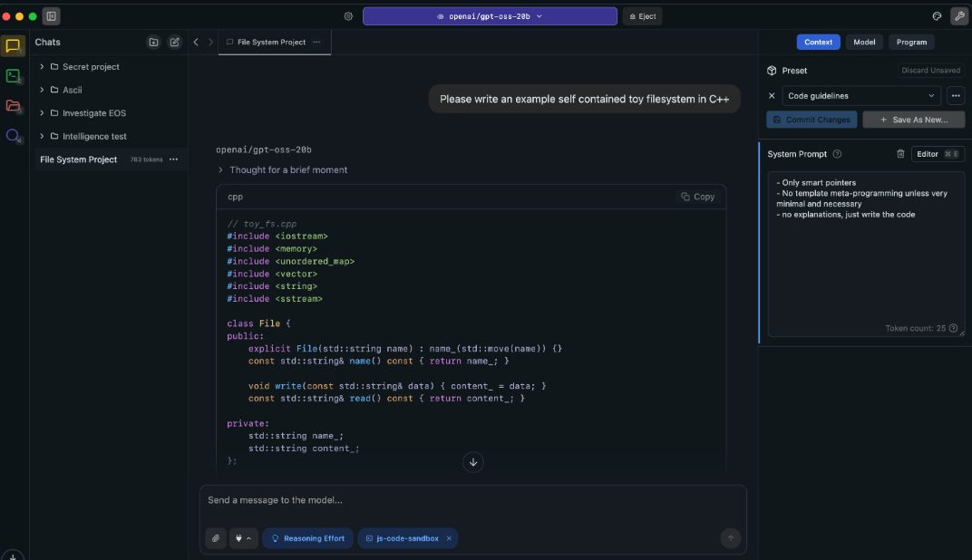Screen dimensions: 972x560
Task: Switch to the Program tab
Action: 911,42
